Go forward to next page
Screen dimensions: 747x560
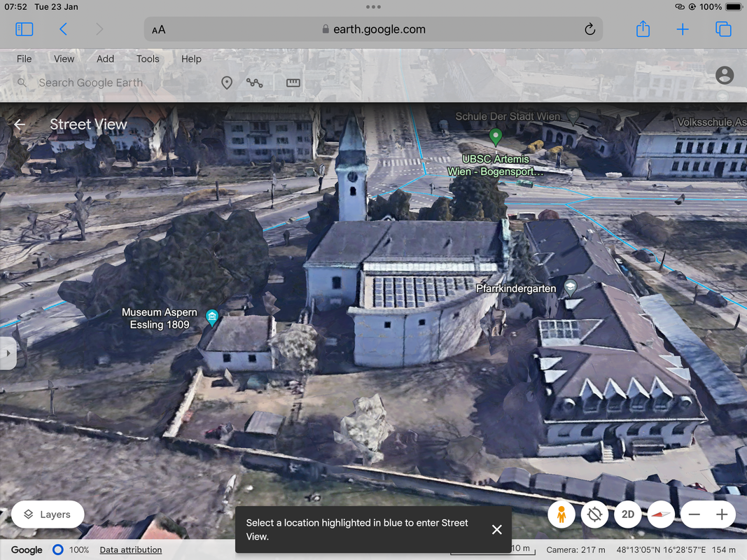tap(99, 29)
